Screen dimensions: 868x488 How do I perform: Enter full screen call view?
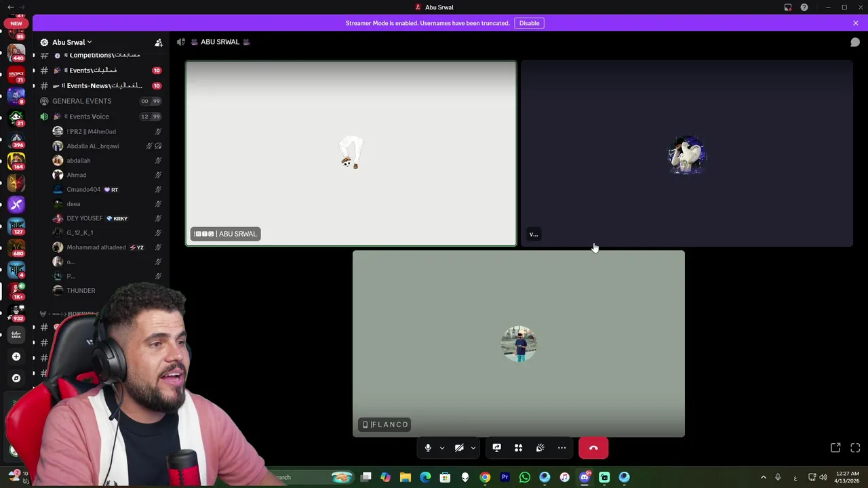pos(855,448)
